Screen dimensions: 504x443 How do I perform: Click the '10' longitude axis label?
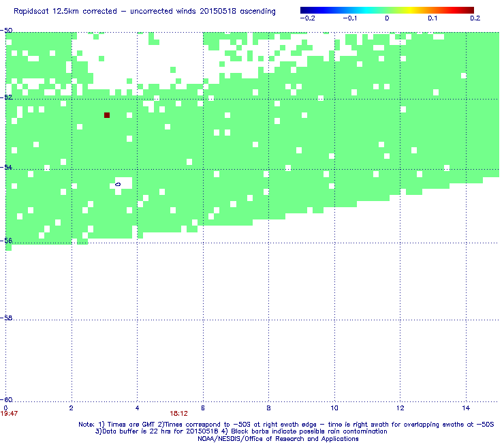click(x=334, y=408)
